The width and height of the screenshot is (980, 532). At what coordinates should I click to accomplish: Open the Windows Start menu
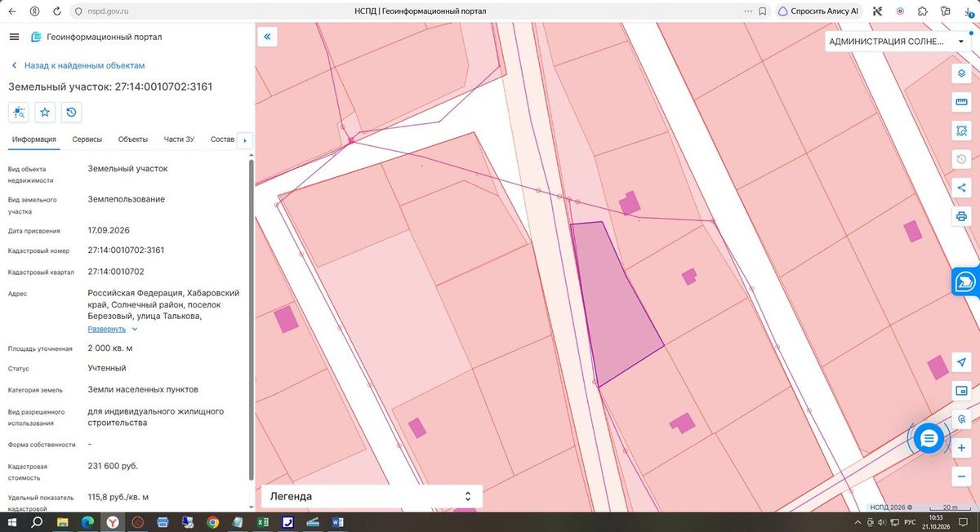[x=13, y=522]
